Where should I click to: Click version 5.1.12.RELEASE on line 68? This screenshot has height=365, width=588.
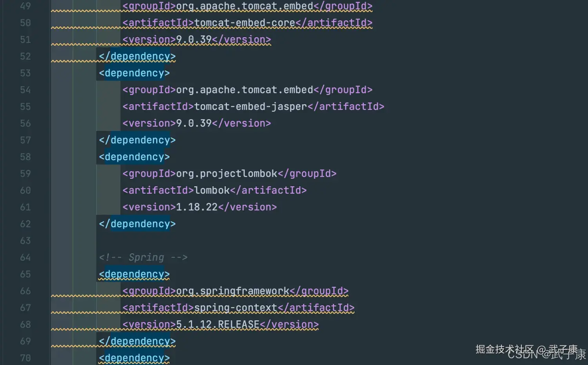coord(221,325)
